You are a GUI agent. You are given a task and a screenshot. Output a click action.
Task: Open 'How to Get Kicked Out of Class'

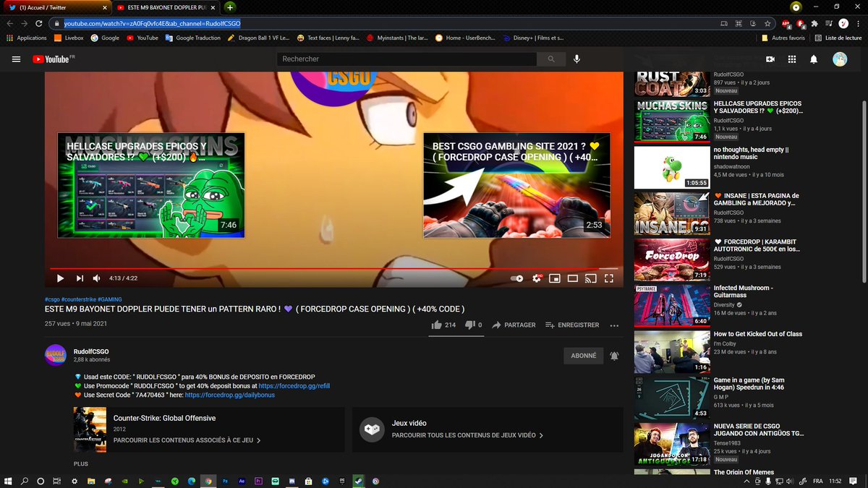point(757,334)
